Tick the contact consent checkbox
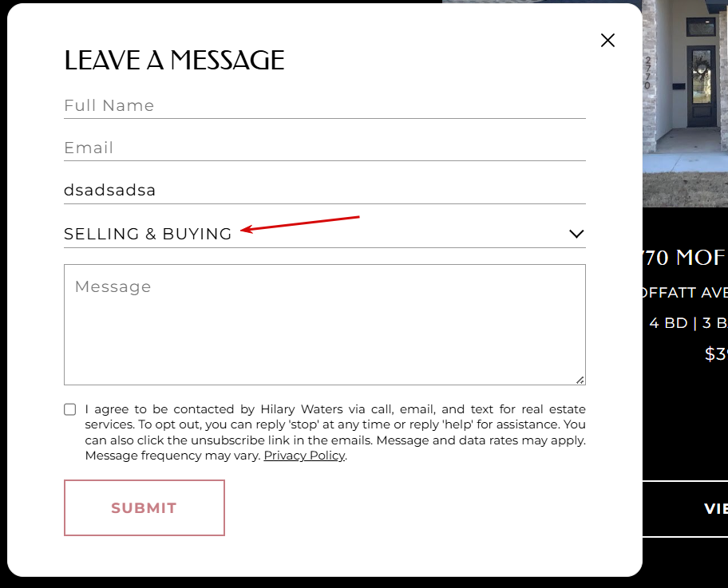The height and width of the screenshot is (588, 728). pos(70,409)
